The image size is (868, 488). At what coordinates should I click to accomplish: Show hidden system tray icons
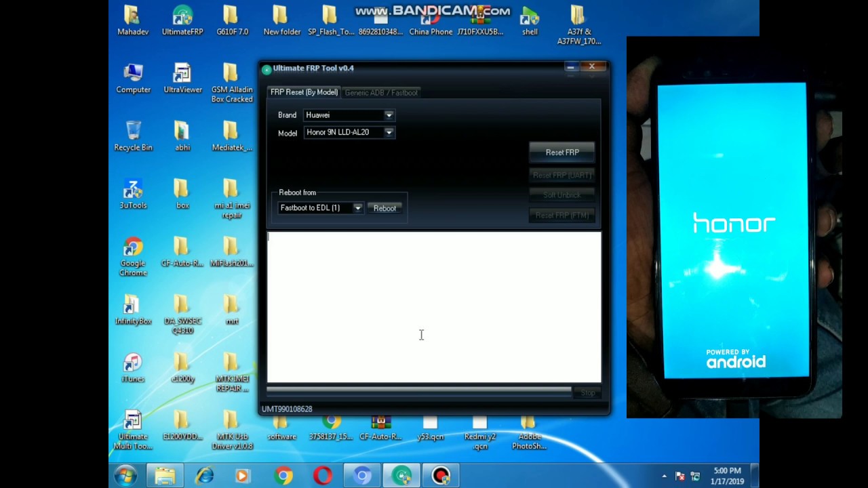pos(664,476)
